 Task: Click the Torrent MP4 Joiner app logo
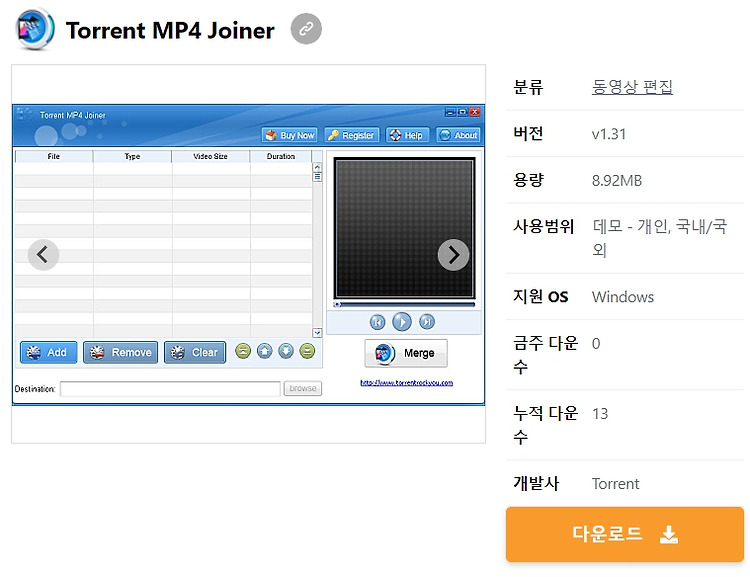tap(35, 29)
